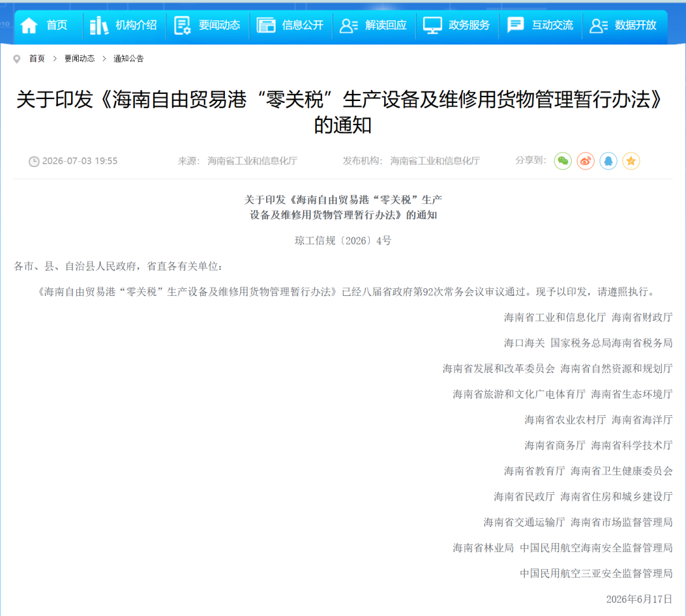
Task: Click the timestamp 2026-07-03 19:55
Action: coord(79,161)
